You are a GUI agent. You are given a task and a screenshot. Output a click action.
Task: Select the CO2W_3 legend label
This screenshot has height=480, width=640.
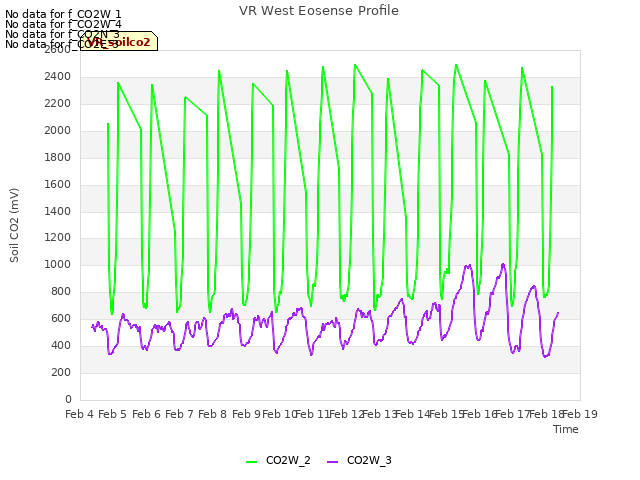[x=369, y=460]
